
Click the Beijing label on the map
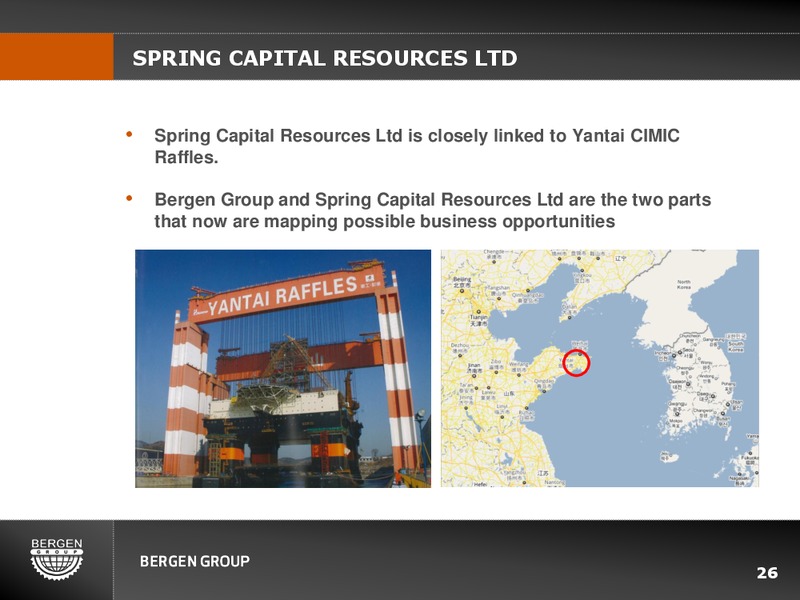[x=462, y=282]
